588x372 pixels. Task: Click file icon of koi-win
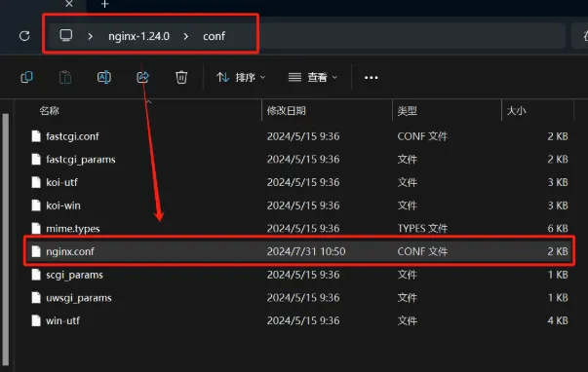coord(36,205)
